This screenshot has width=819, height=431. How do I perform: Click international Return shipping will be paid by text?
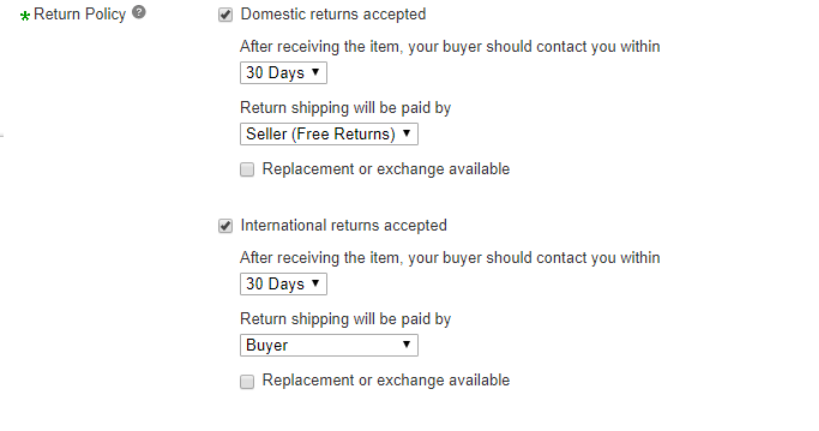coord(346,319)
